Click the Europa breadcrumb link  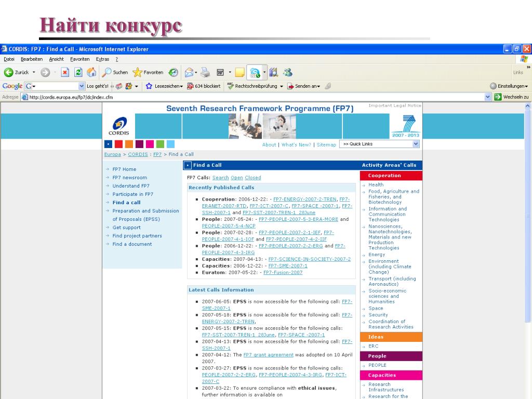point(112,154)
